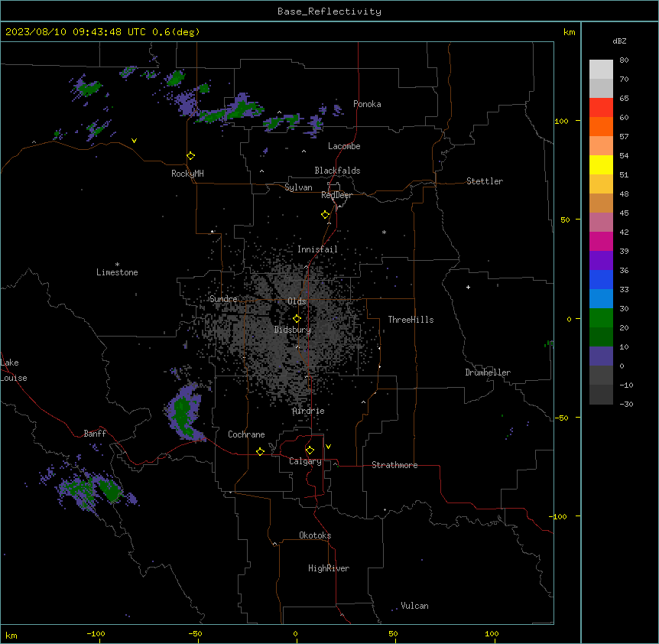This screenshot has height=644, width=659.
Task: Click the Limestone label
Action: [117, 272]
